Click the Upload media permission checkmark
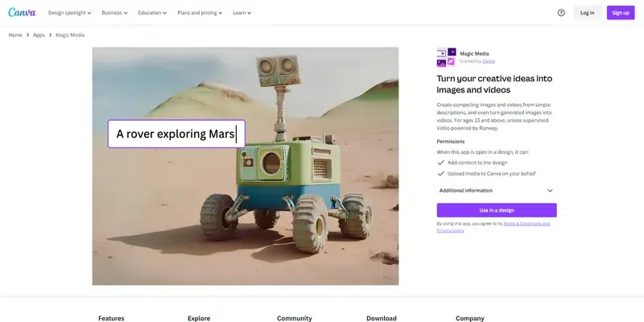Image resolution: width=644 pixels, height=322 pixels. (x=440, y=174)
